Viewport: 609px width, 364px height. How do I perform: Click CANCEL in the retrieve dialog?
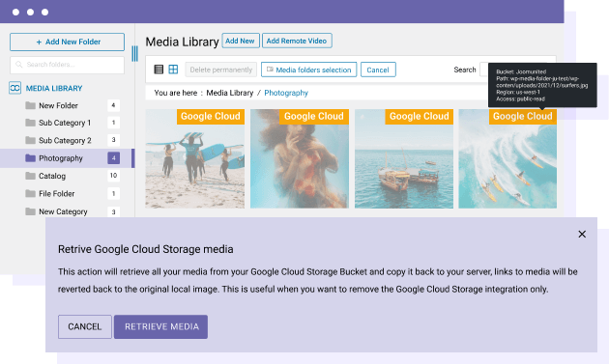pos(85,326)
